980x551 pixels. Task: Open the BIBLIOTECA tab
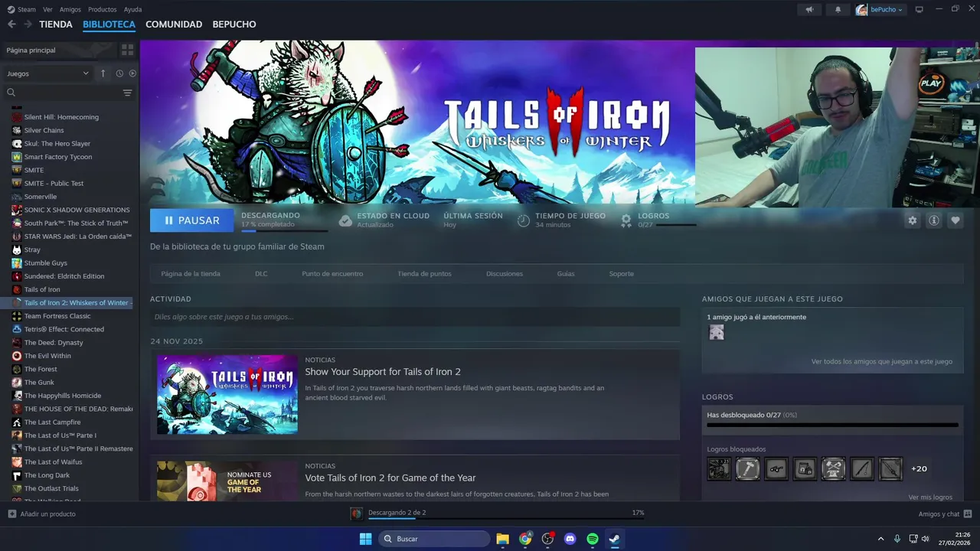click(x=109, y=24)
